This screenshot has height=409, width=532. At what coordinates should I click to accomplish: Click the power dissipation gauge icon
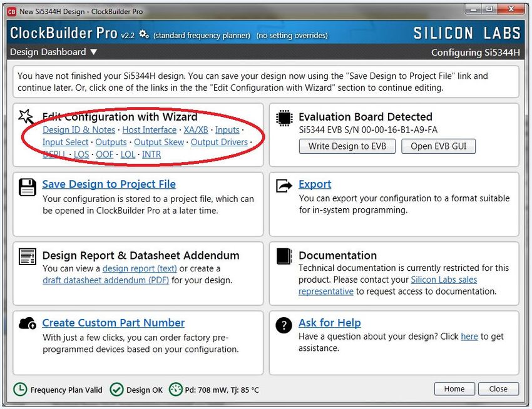175,390
